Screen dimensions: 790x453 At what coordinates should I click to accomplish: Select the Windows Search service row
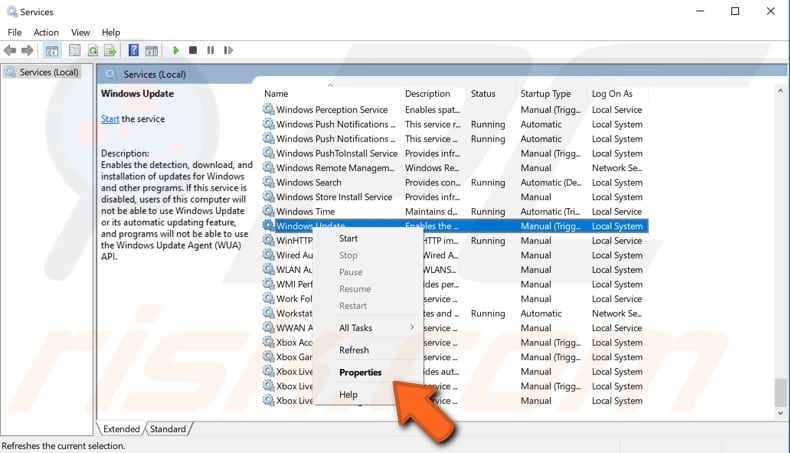point(455,182)
